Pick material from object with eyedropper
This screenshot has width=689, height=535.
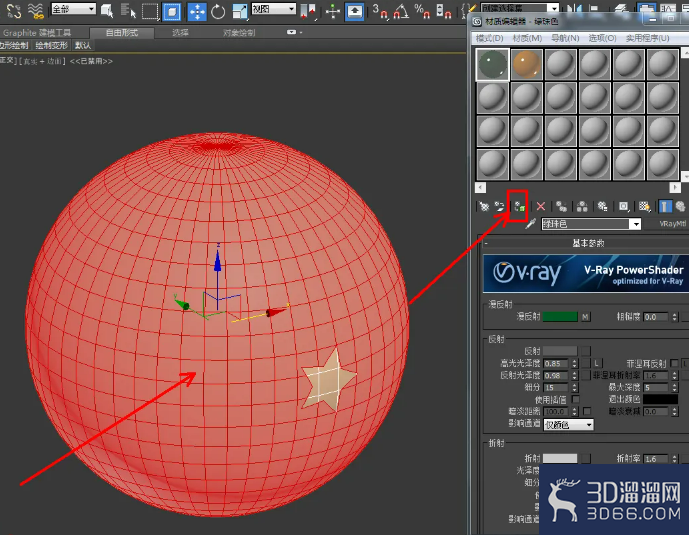click(531, 224)
